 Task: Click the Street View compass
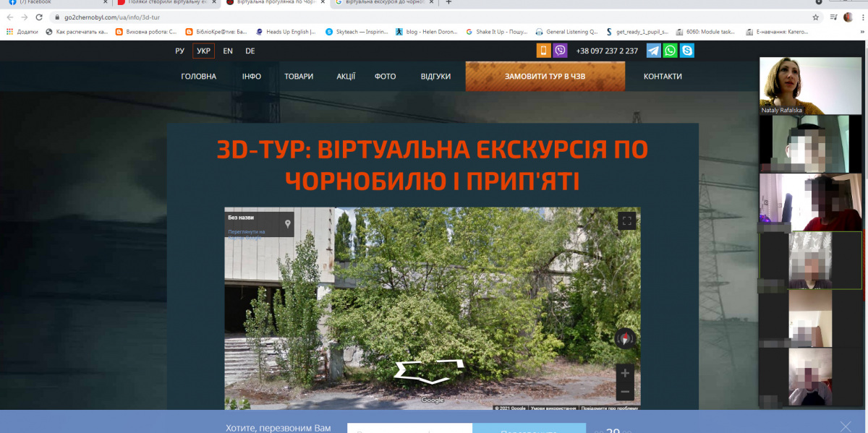pyautogui.click(x=626, y=338)
